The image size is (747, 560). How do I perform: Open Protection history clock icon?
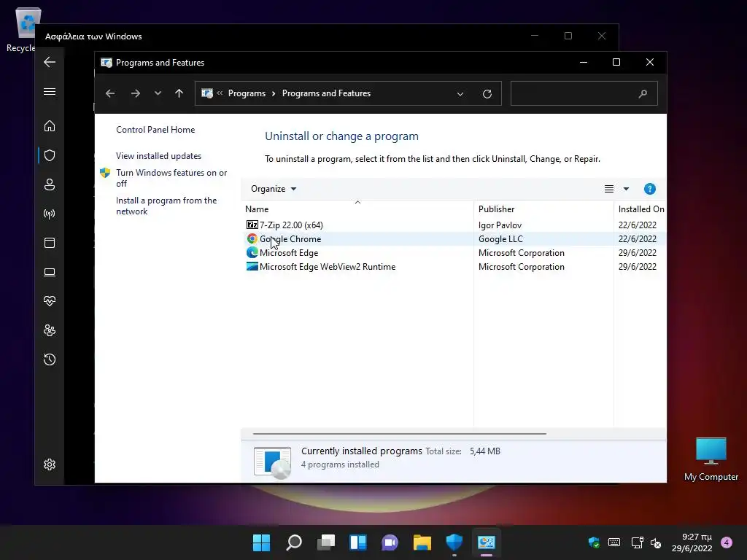click(50, 359)
